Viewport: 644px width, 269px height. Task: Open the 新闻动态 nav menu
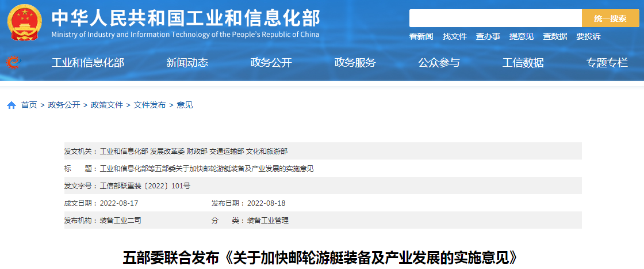[187, 63]
